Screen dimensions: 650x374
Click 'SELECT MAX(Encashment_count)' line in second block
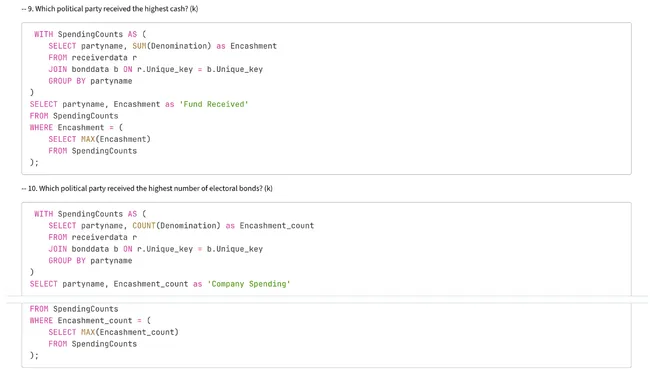point(114,332)
